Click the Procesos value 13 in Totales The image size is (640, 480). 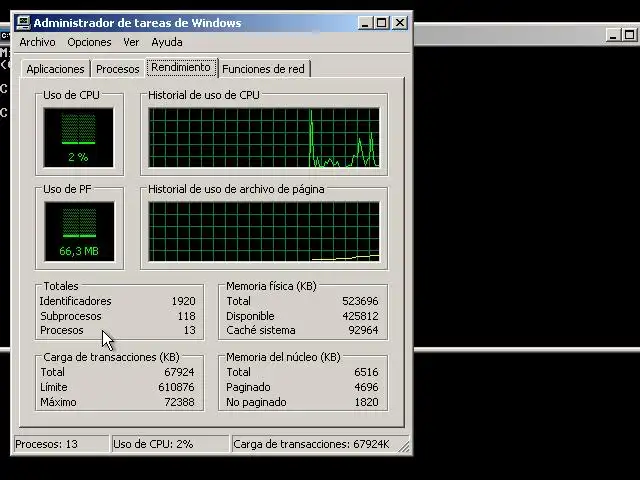189,330
